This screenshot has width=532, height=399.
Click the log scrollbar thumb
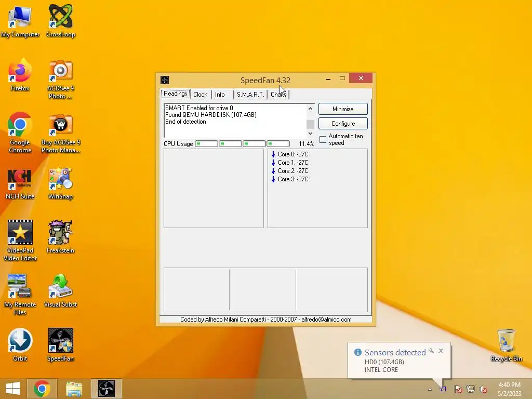tap(310, 124)
